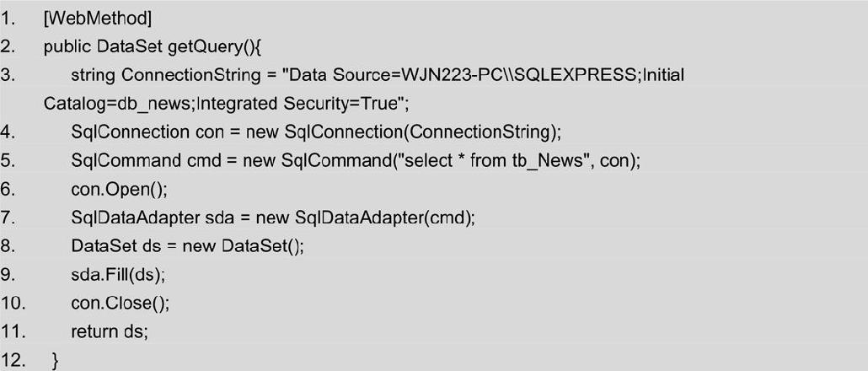This screenshot has width=868, height=371.
Task: Click the SqlDataAdapter sda declaration
Action: [146, 218]
